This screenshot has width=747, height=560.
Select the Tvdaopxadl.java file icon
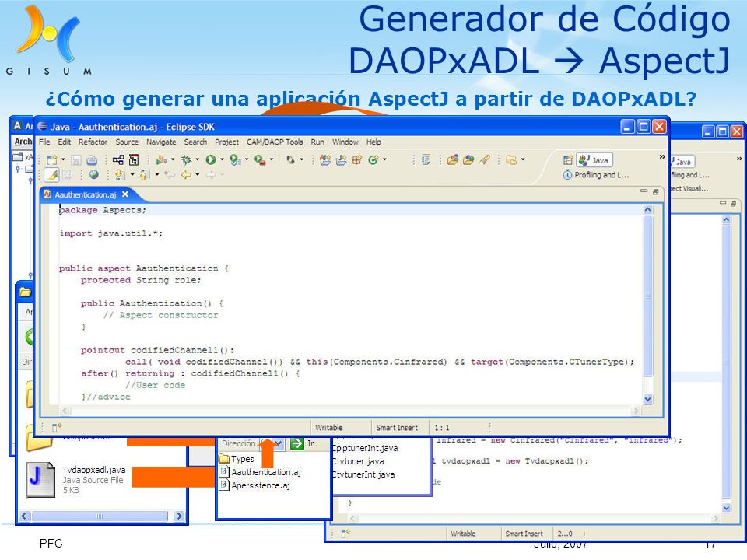[x=40, y=480]
